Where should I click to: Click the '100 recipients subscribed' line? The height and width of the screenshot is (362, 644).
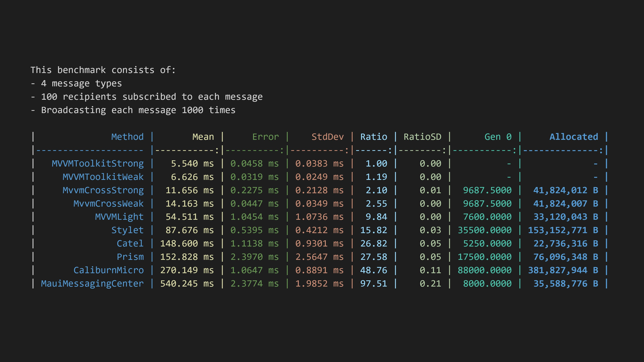[x=147, y=97]
